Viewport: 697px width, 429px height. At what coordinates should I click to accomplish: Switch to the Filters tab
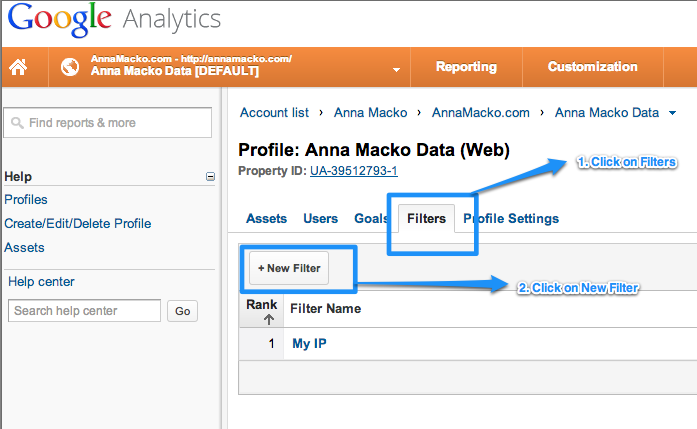(x=426, y=218)
